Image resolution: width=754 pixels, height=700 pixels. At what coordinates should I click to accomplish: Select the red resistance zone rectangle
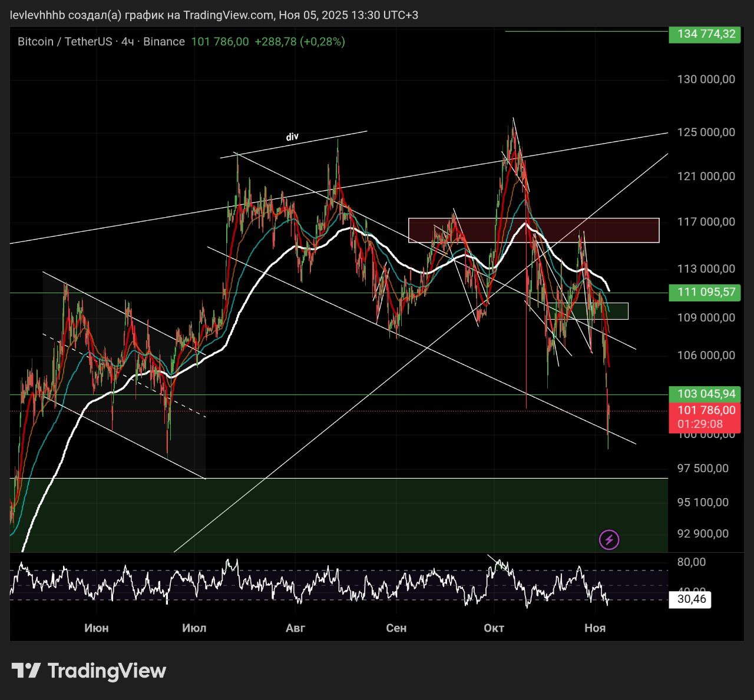tap(533, 230)
